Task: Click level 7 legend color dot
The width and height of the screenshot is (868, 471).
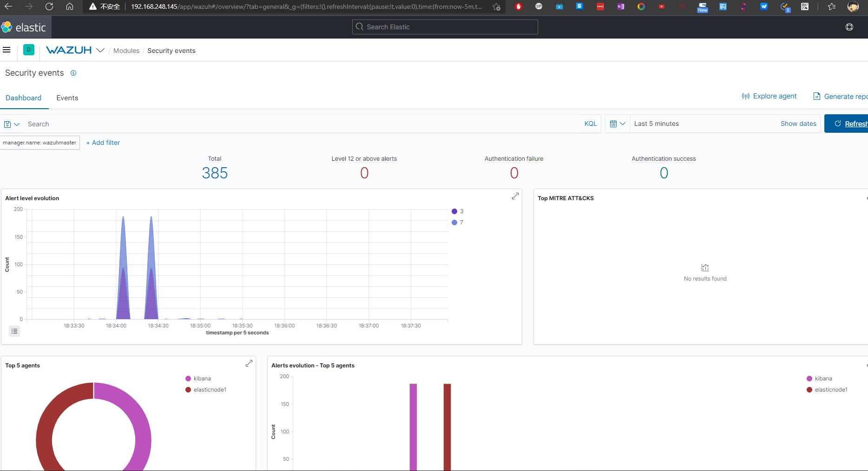Action: click(454, 222)
